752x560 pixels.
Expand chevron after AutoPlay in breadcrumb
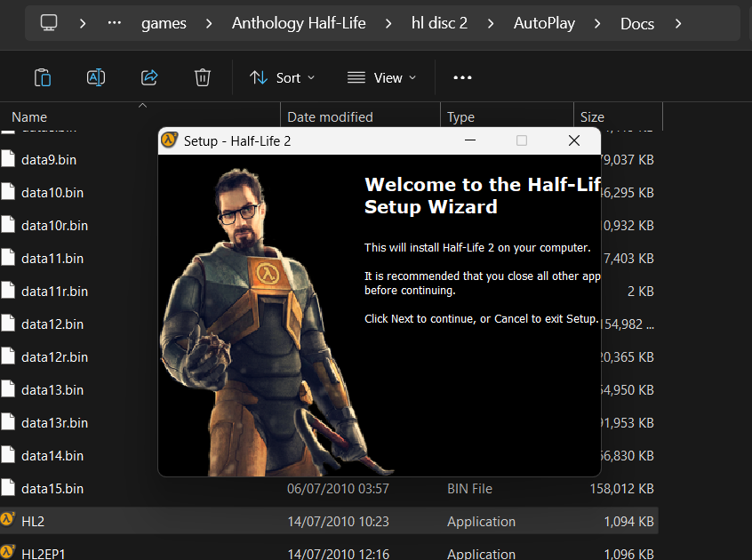coord(597,23)
